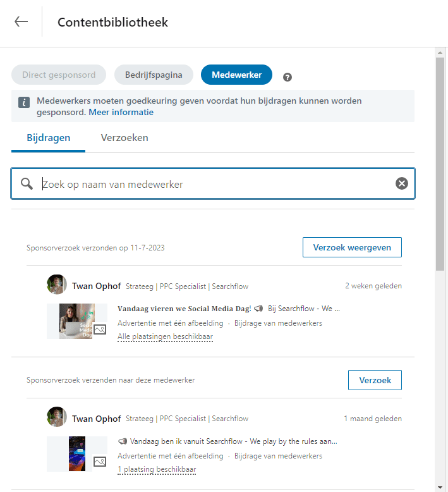This screenshot has width=448, height=492.
Task: Focus the Zoek op naam van medewerker field
Action: (213, 183)
